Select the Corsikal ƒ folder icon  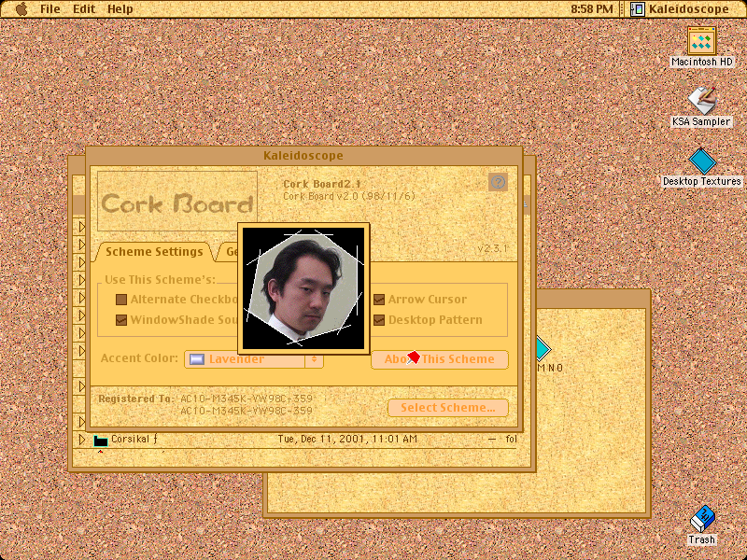(x=101, y=441)
